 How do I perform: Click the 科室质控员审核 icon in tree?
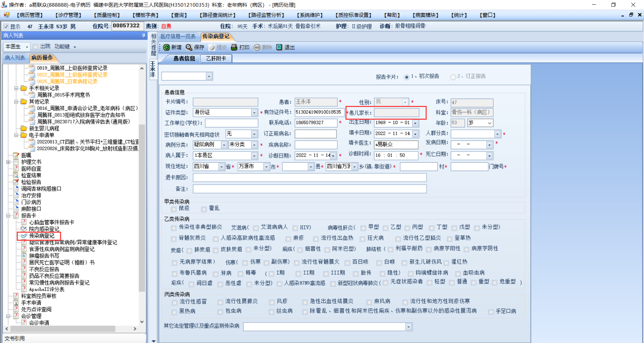pos(16,296)
